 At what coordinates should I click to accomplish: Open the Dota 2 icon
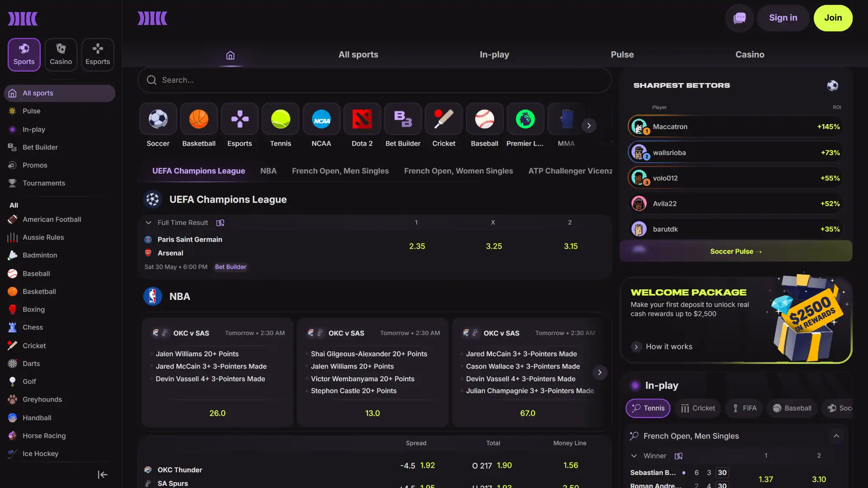[362, 119]
